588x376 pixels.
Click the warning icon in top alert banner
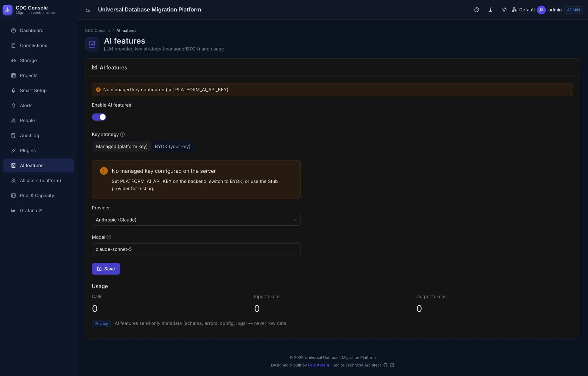point(98,90)
